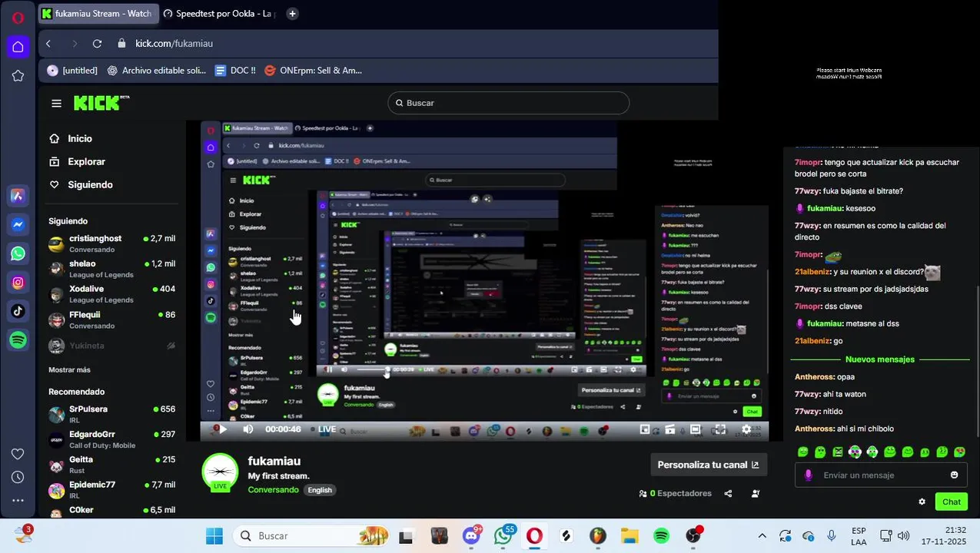980x553 pixels.
Task: Open sidebar heart pinboards icon
Action: pos(18,454)
